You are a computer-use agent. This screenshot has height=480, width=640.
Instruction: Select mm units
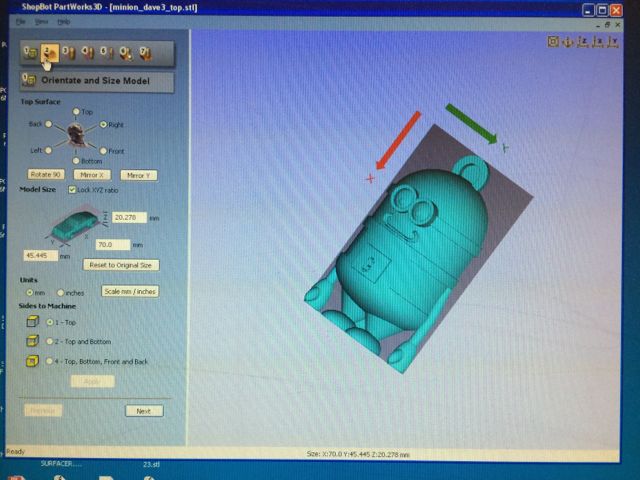pos(29,292)
